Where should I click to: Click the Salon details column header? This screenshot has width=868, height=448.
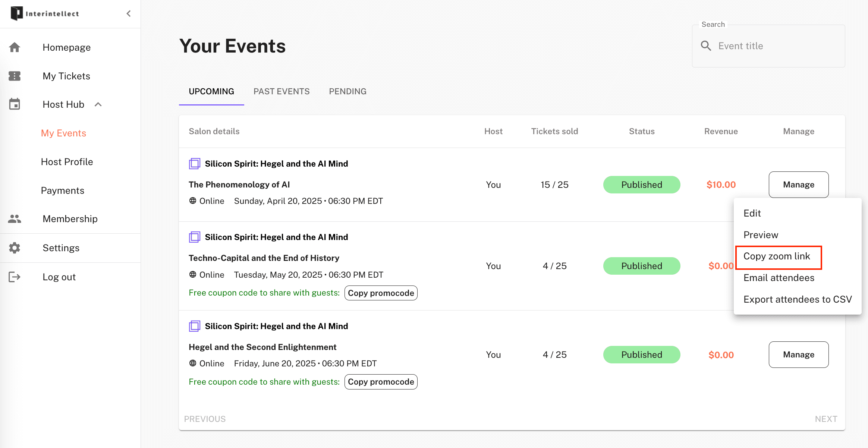coord(214,131)
